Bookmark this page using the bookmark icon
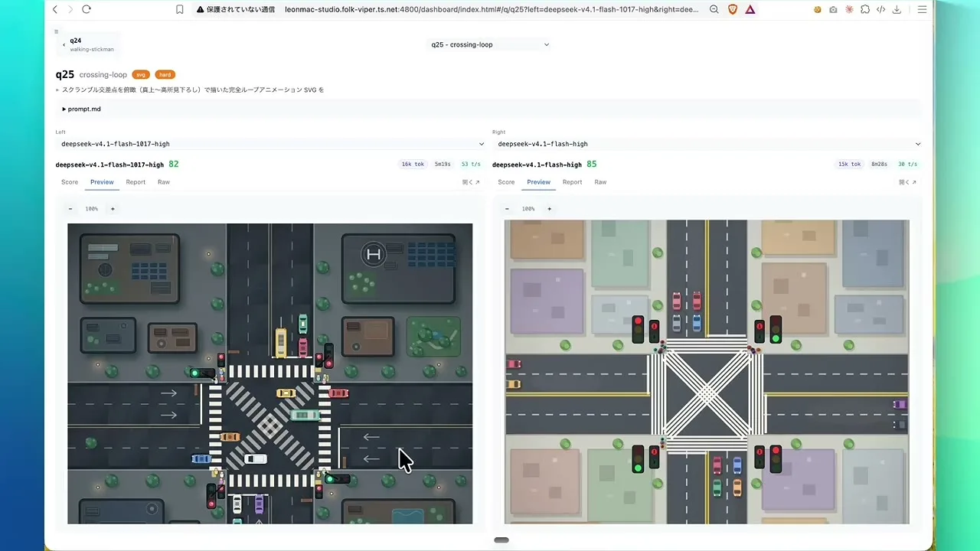 tap(179, 9)
